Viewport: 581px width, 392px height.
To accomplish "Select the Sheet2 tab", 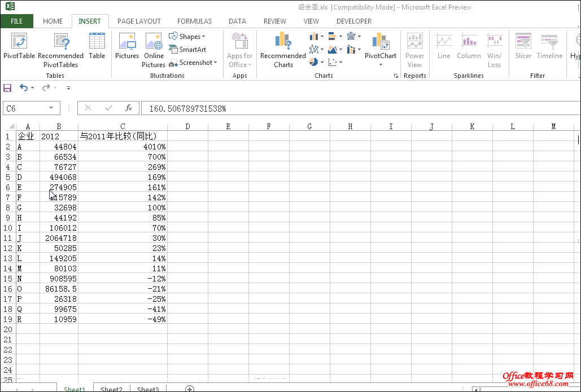I will point(111,387).
